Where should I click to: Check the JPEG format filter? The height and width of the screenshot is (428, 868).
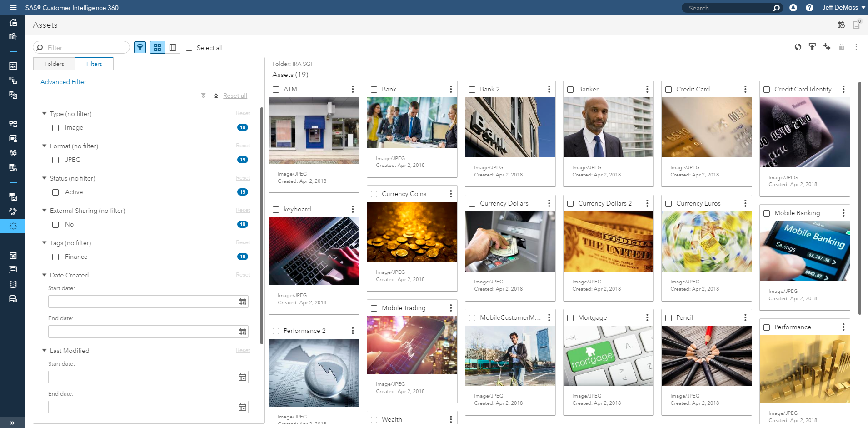coord(55,160)
